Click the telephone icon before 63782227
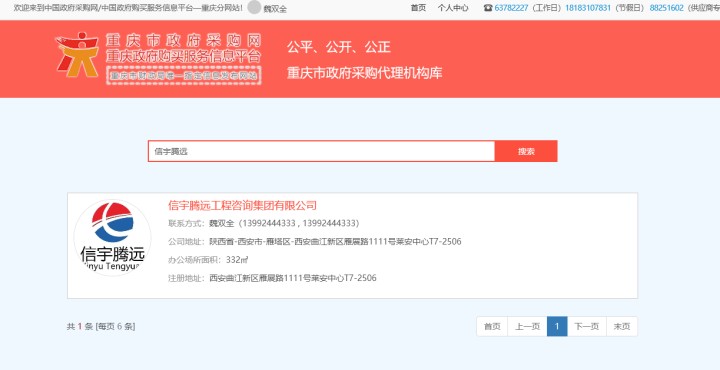Viewport: 720px width, 370px height. tap(488, 8)
